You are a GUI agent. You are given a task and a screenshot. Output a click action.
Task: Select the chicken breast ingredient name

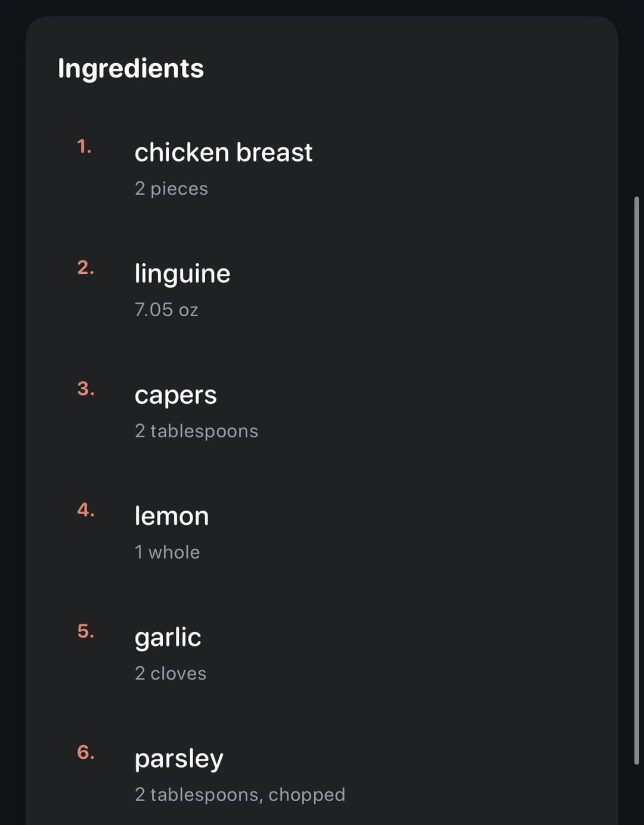click(223, 153)
